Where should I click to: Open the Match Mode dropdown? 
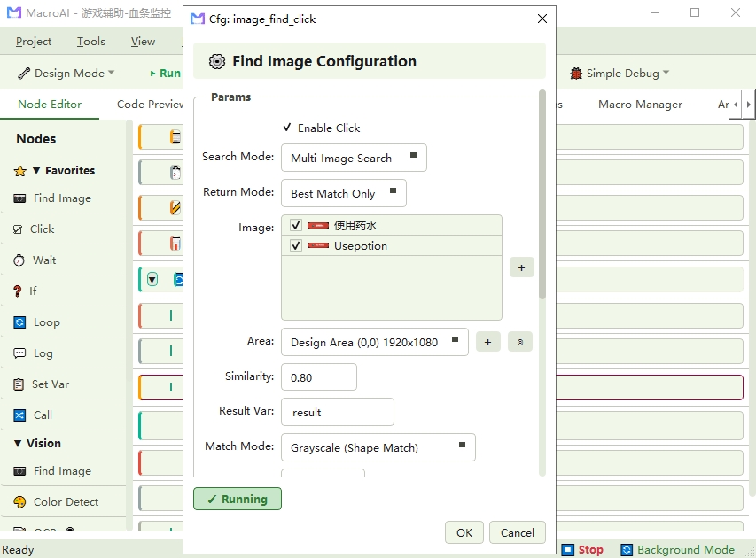tap(378, 447)
